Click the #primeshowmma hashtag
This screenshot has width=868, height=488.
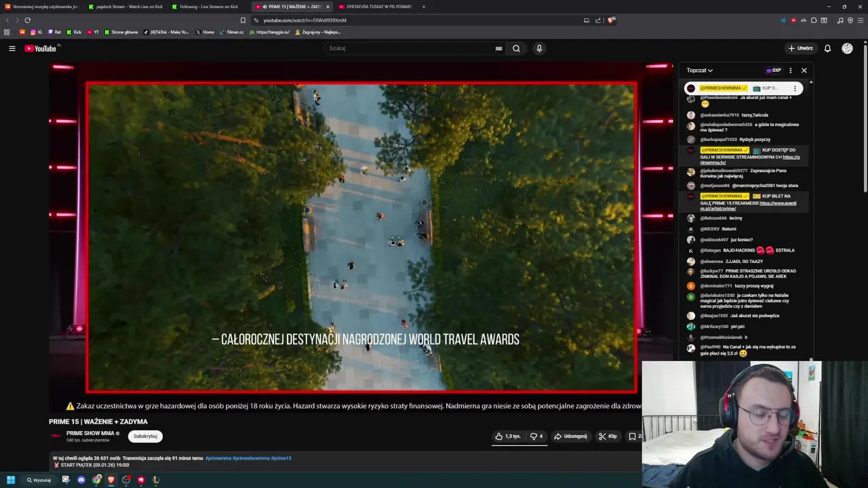(251, 458)
